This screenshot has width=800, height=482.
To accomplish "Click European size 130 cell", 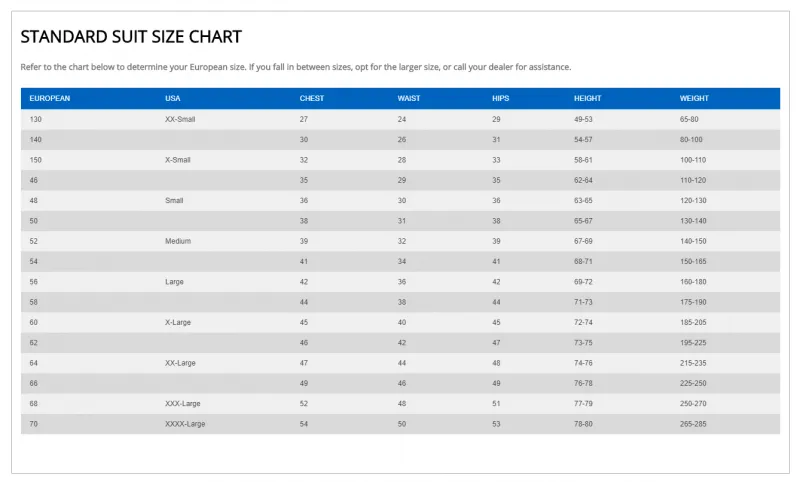I will tap(35, 119).
